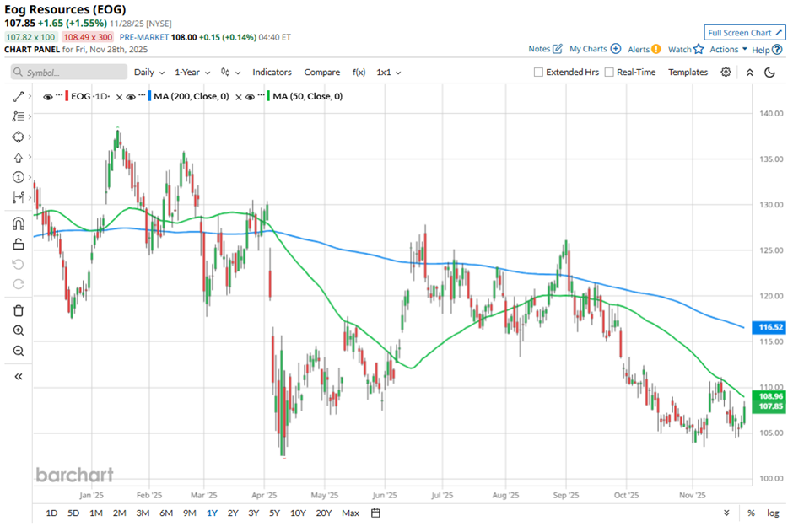
Task: Open the Actions dropdown
Action: 728,49
